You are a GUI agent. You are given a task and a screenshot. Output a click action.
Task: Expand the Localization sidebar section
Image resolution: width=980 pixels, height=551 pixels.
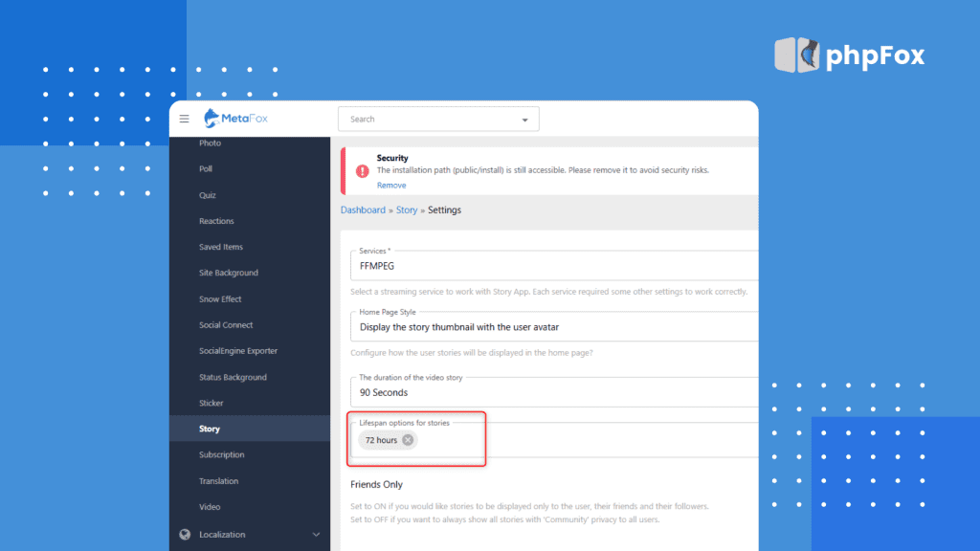[316, 534]
